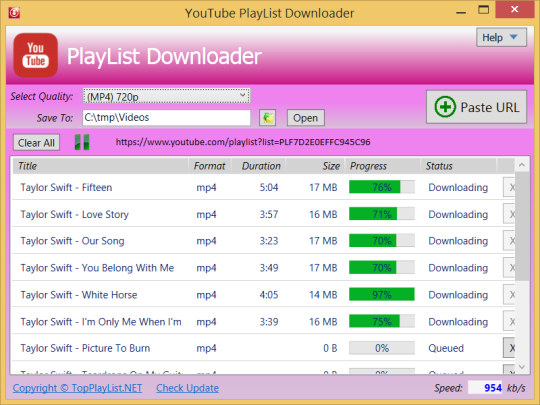Sort by Format column header
This screenshot has height=405, width=540.
tap(210, 166)
